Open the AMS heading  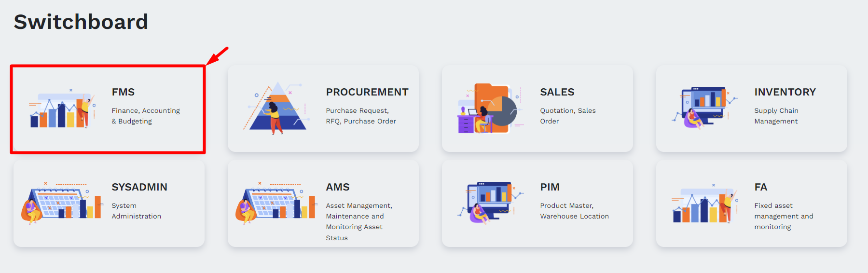coord(337,187)
